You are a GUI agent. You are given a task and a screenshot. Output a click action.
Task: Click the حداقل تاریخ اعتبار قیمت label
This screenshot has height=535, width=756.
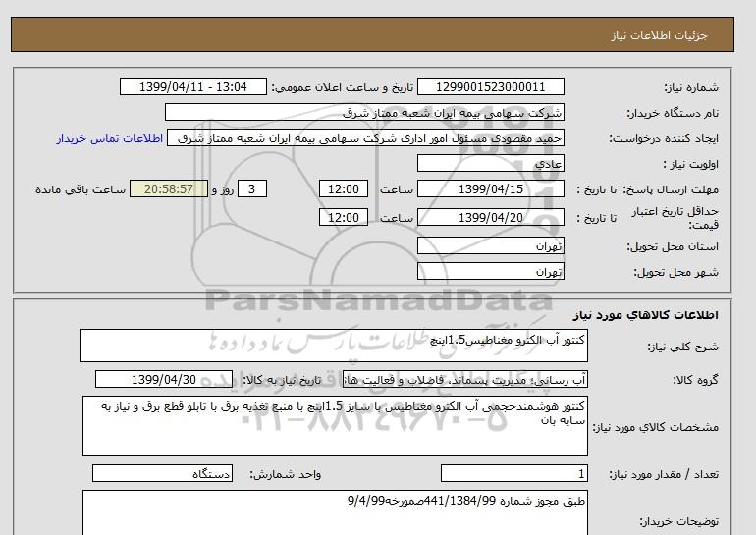(675, 218)
